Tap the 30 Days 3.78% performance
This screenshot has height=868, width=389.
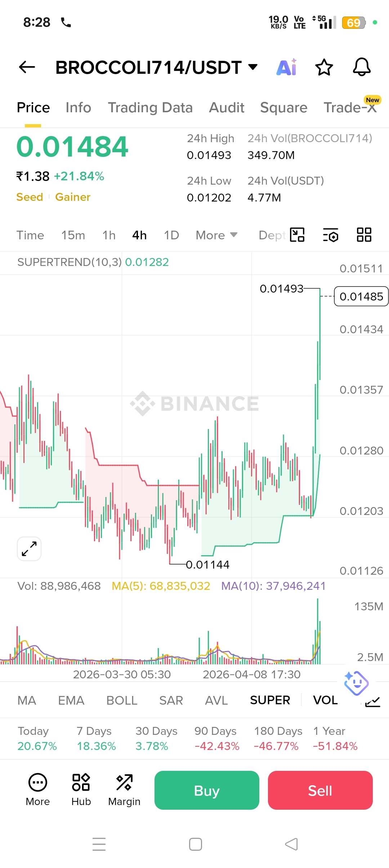pos(156,738)
